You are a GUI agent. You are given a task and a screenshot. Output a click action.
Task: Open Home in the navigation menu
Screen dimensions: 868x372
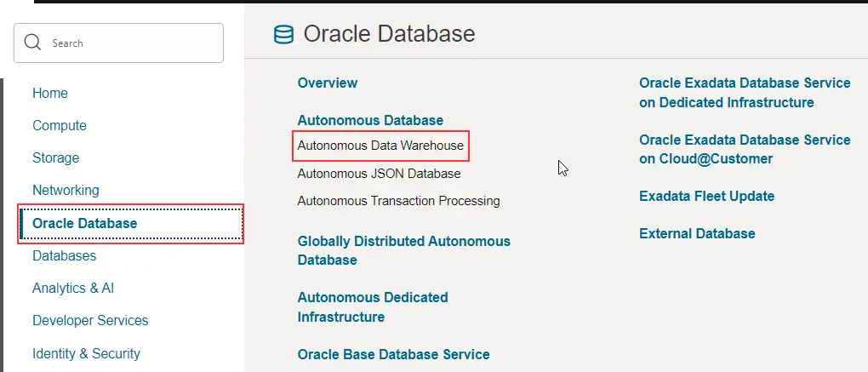pos(50,93)
